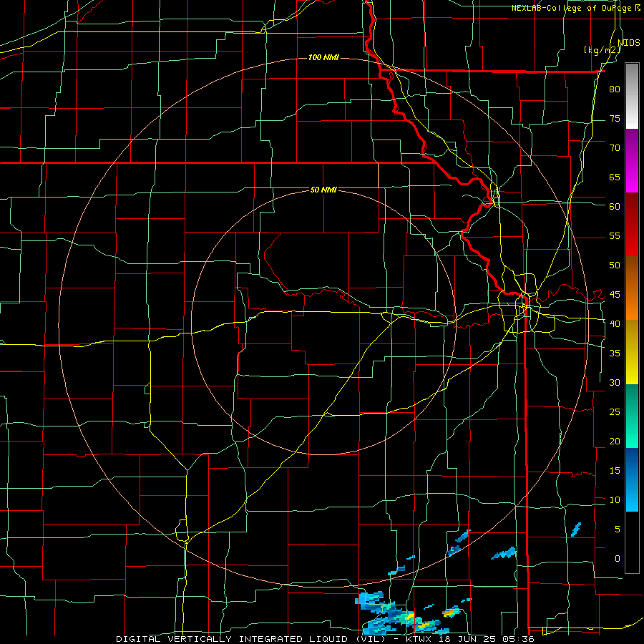Image resolution: width=644 pixels, height=644 pixels.
Task: Click the 10 value on the scale
Action: 615,500
